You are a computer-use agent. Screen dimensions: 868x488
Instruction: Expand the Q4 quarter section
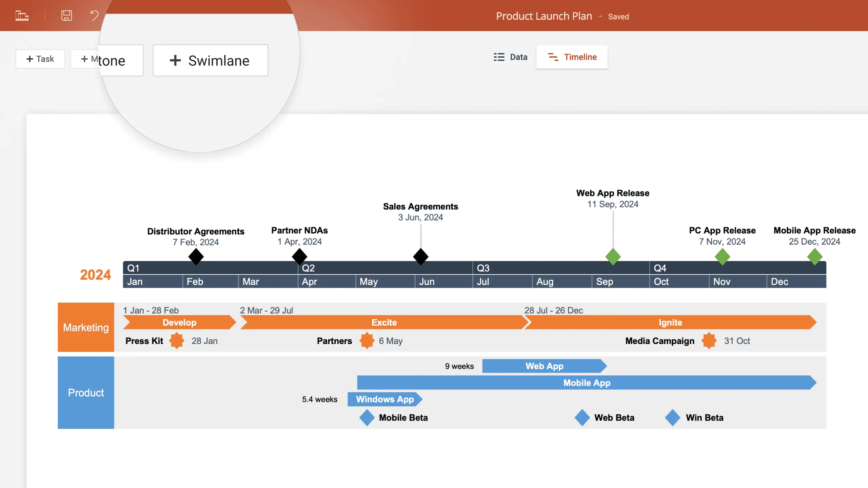point(660,267)
